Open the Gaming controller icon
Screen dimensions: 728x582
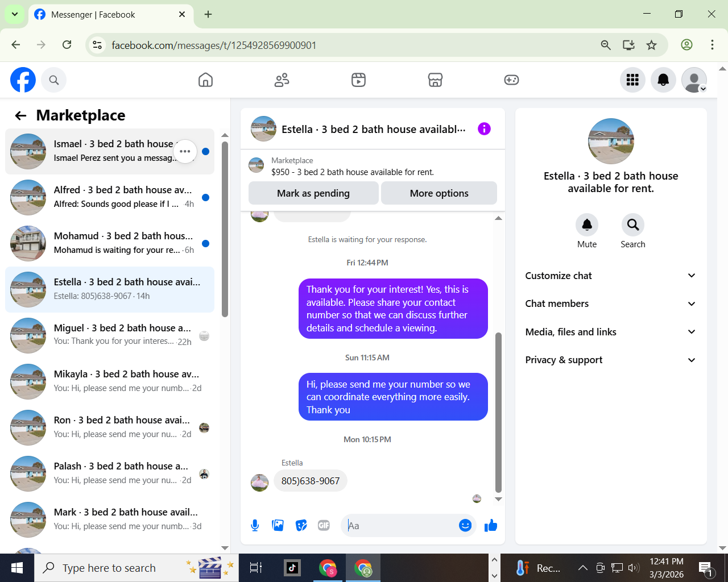(x=511, y=80)
